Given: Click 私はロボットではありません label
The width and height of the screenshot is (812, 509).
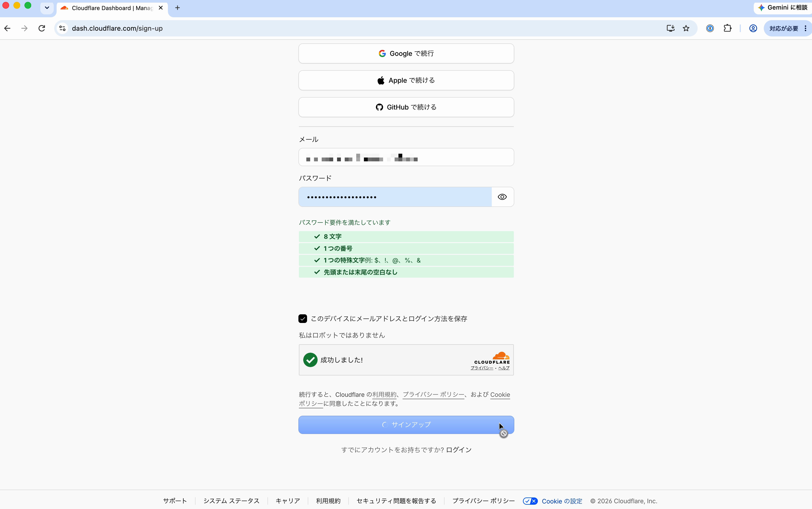Looking at the screenshot, I should [342, 335].
